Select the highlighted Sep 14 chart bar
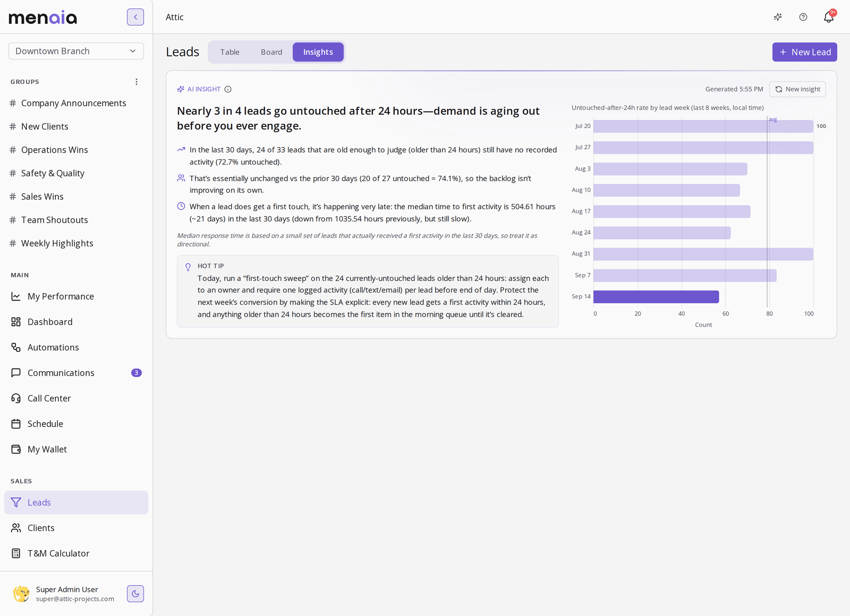 pos(656,297)
